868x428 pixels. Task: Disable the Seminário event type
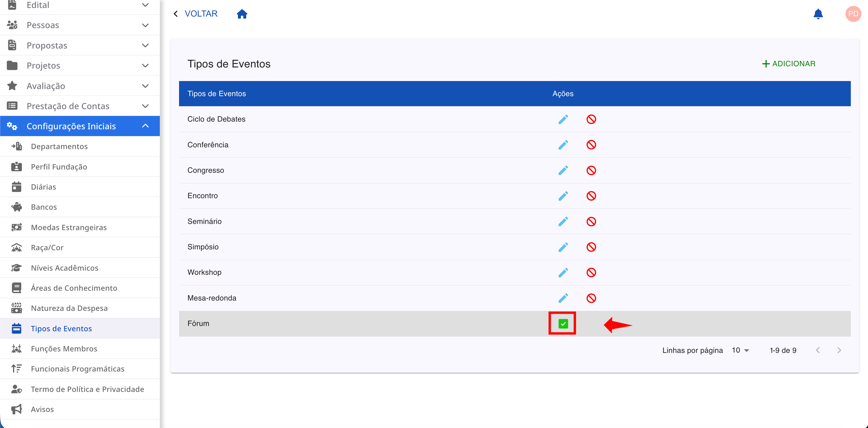pos(591,222)
